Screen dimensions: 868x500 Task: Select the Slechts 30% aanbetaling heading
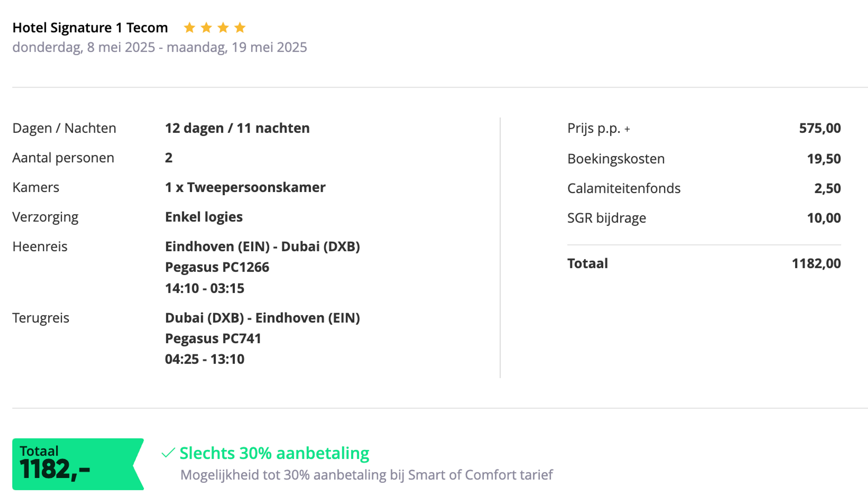[274, 453]
